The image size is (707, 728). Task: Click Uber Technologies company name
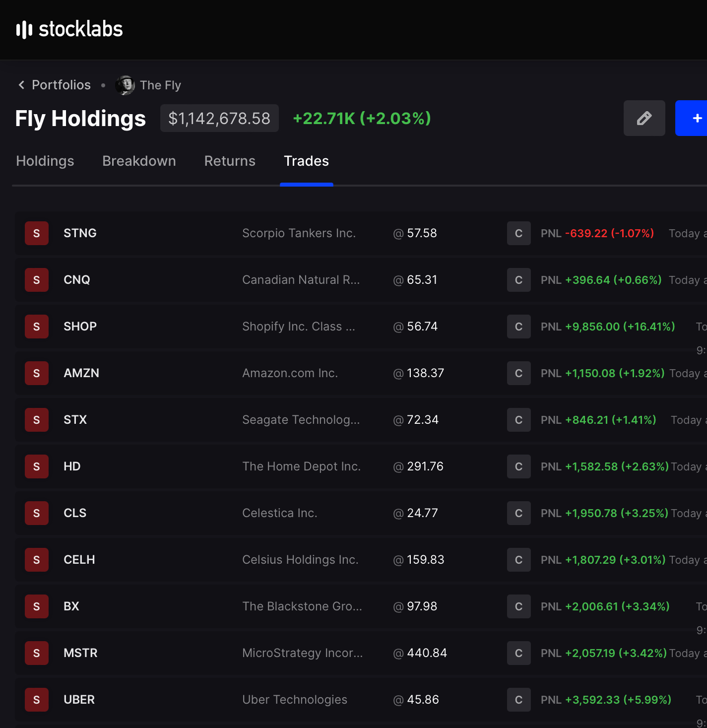click(x=295, y=700)
